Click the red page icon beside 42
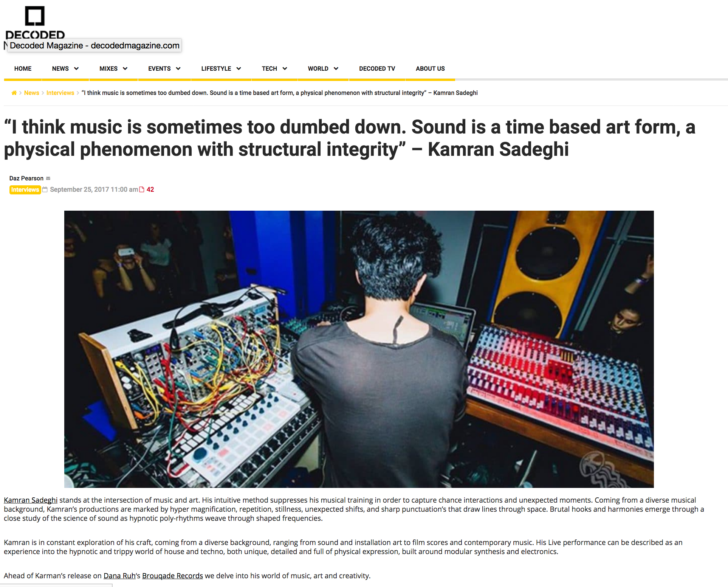 click(x=142, y=189)
